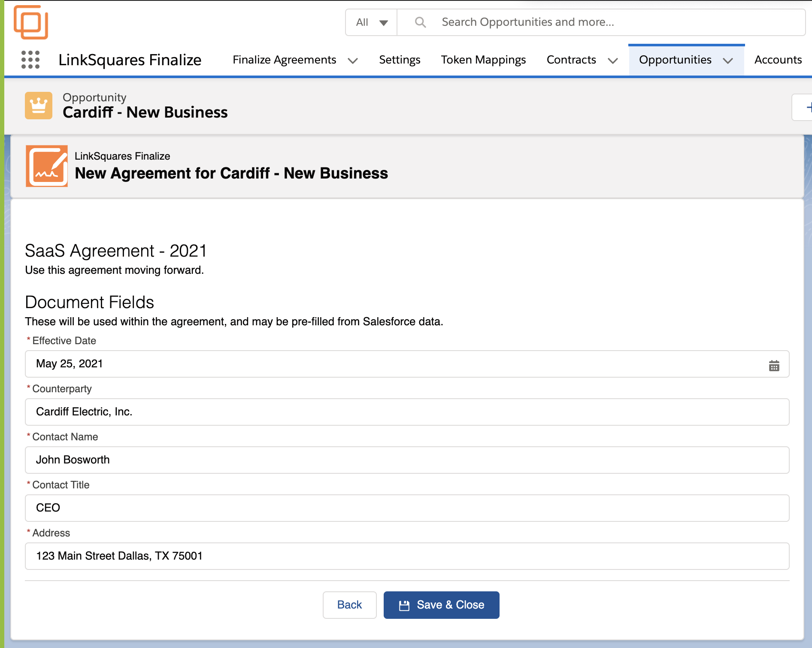The width and height of the screenshot is (812, 648).
Task: Expand the Finalize Agreements tab menu chevron
Action: (353, 61)
